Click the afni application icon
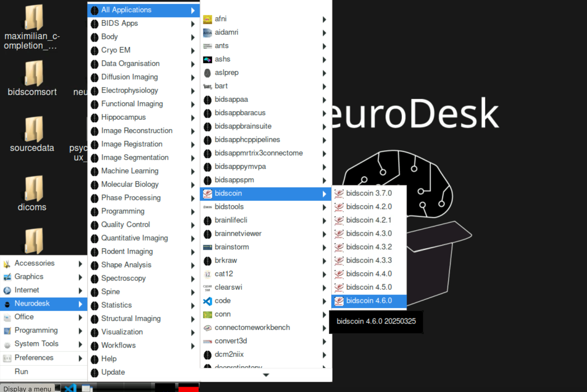 [207, 19]
